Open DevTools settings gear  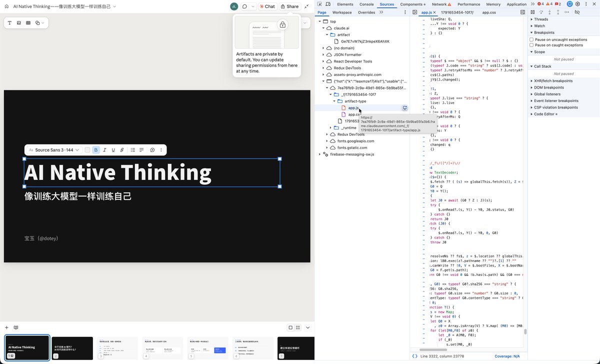pyautogui.click(x=577, y=4)
